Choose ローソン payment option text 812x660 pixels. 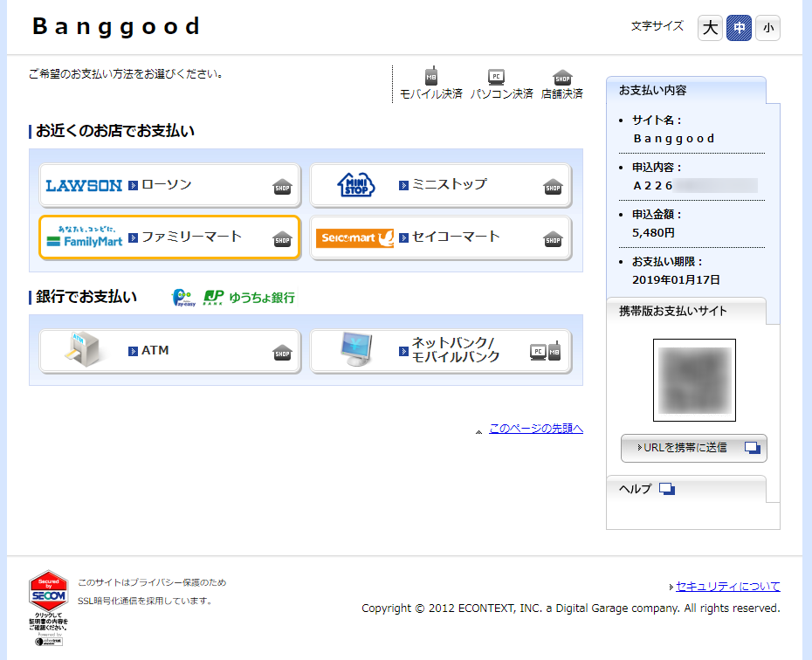[167, 185]
